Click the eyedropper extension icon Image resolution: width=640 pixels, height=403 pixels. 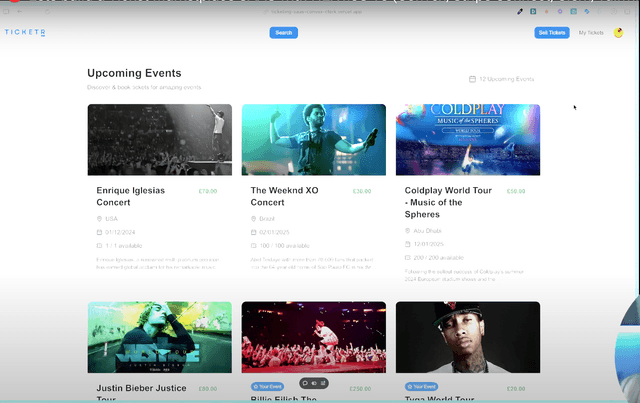[x=520, y=11]
